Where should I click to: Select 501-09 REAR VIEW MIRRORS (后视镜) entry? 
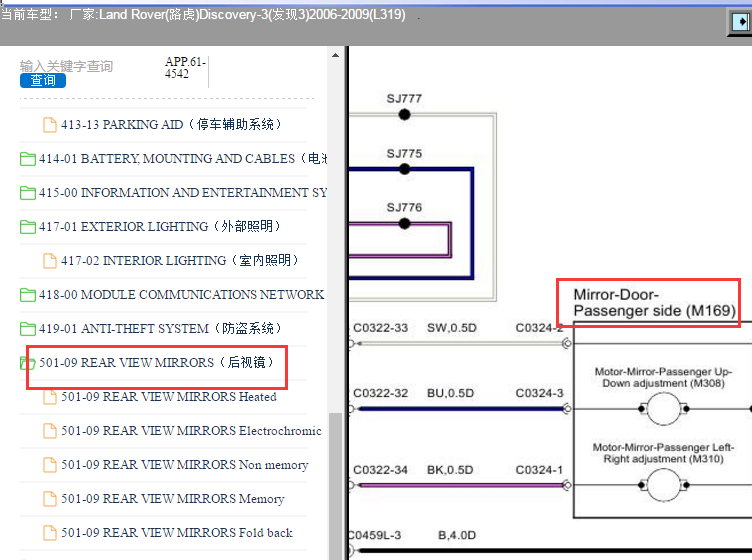click(x=156, y=362)
